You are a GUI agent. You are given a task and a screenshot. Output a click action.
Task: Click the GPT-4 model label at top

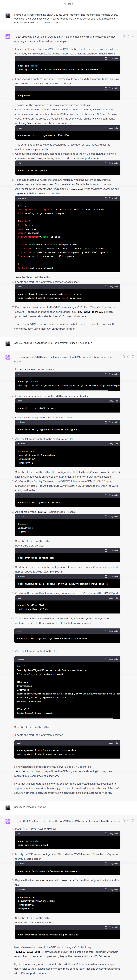(x=69, y=4)
